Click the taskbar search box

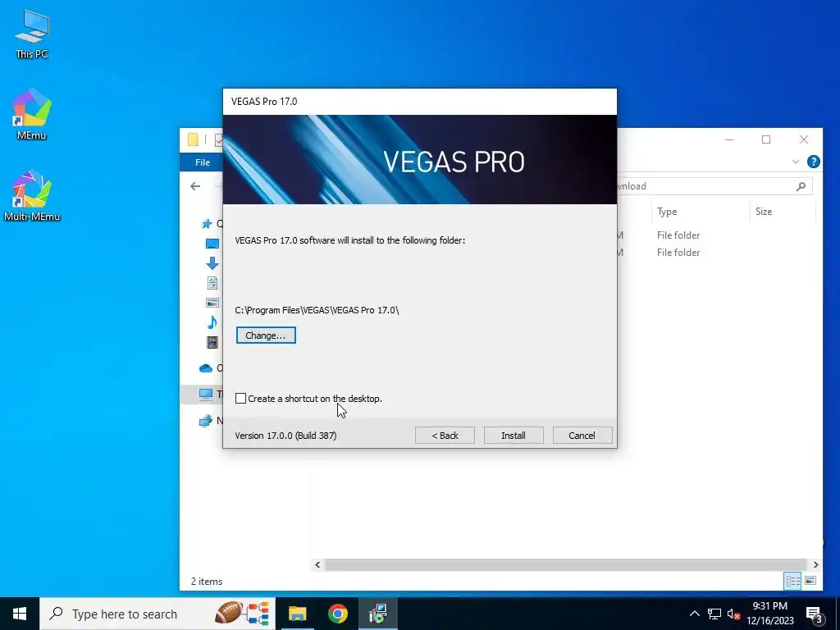click(157, 614)
